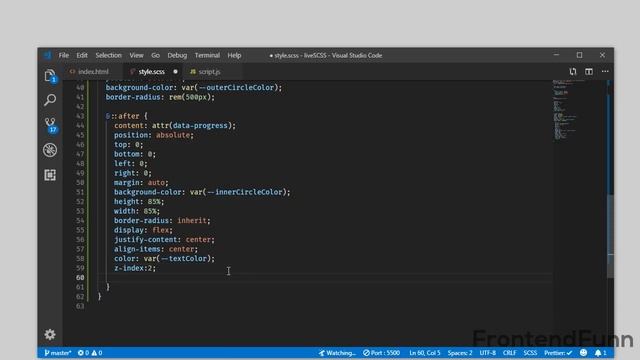Open the Debug menu
This screenshot has height=360, width=640.
click(x=177, y=55)
